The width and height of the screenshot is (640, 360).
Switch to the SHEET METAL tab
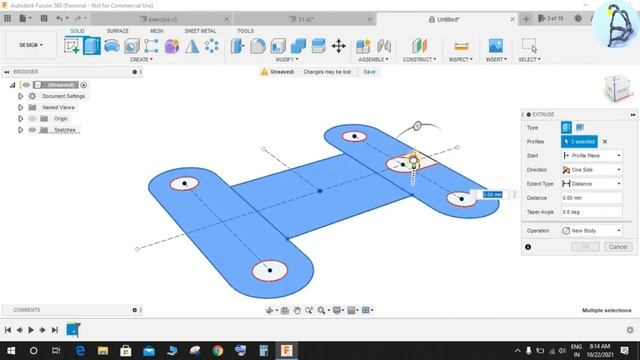[200, 31]
